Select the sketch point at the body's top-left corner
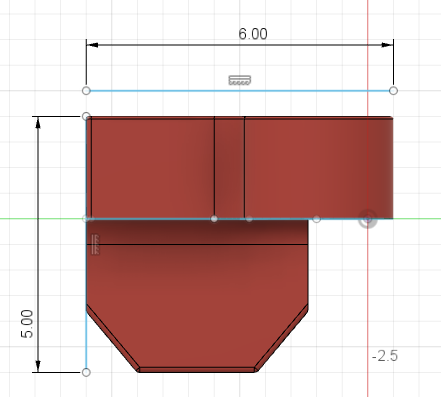 [86, 116]
